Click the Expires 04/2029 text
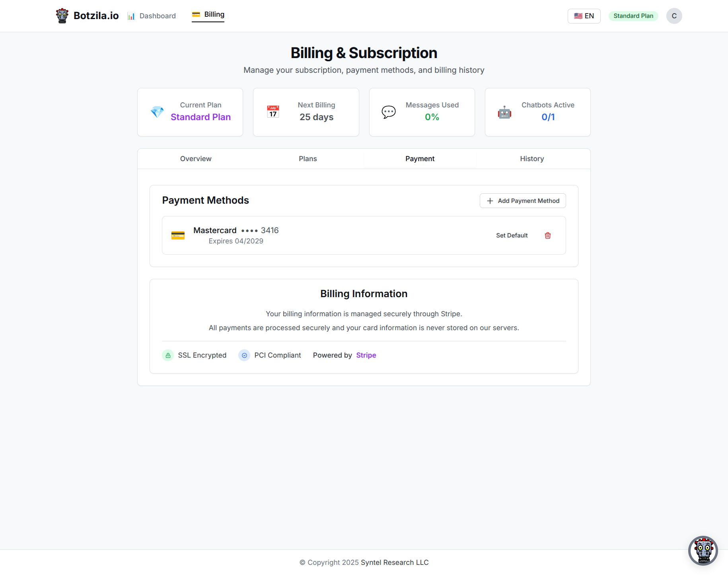 click(236, 241)
